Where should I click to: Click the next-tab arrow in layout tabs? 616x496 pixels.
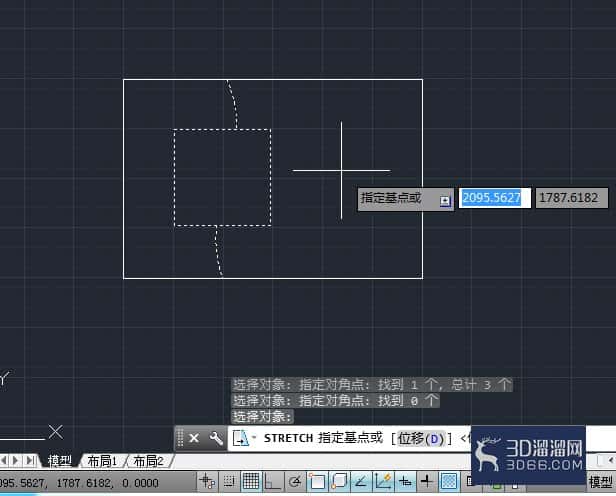pos(16,460)
